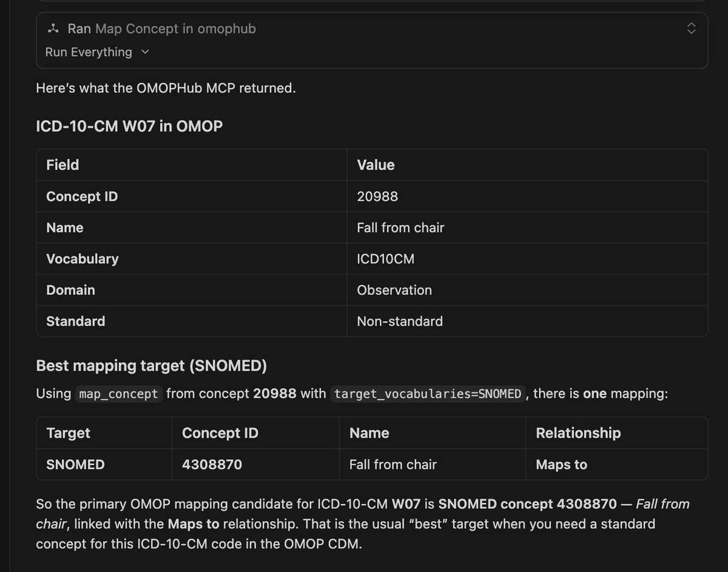This screenshot has height=572, width=728.
Task: Click the Maps to relationship cell
Action: click(x=616, y=464)
